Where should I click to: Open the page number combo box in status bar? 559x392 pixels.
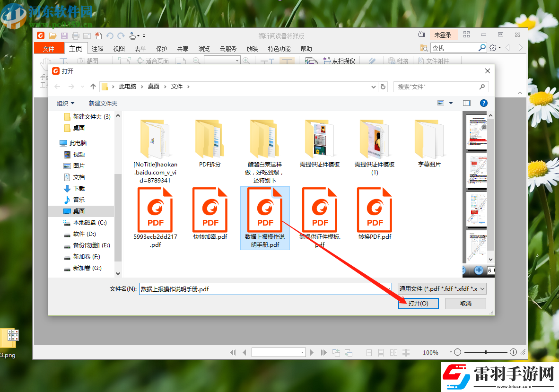pyautogui.click(x=279, y=352)
